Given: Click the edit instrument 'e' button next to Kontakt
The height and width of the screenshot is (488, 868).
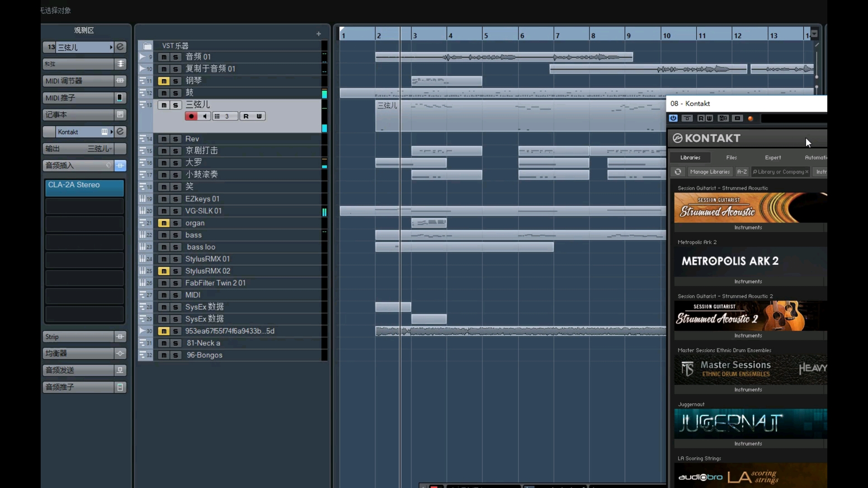Looking at the screenshot, I should [x=120, y=131].
